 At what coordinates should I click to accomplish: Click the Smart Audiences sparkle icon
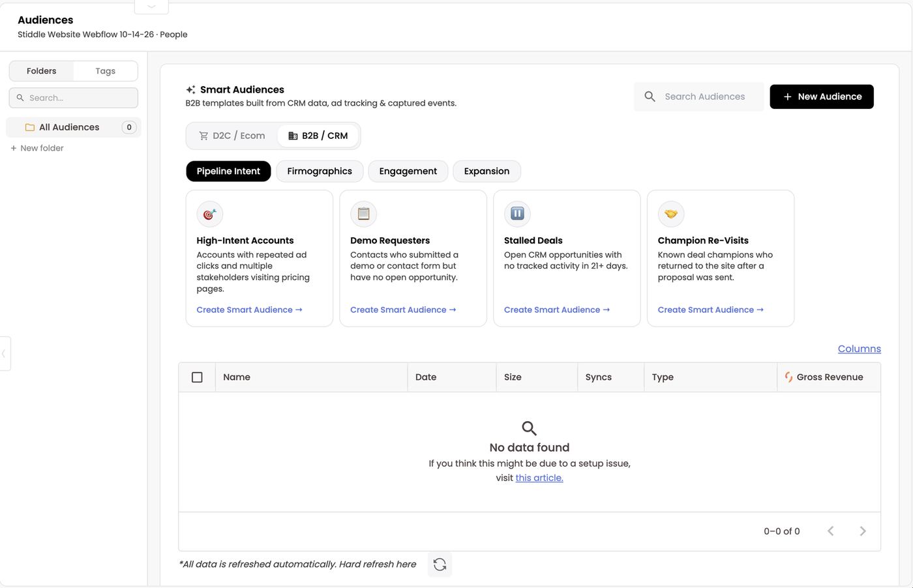(x=190, y=90)
